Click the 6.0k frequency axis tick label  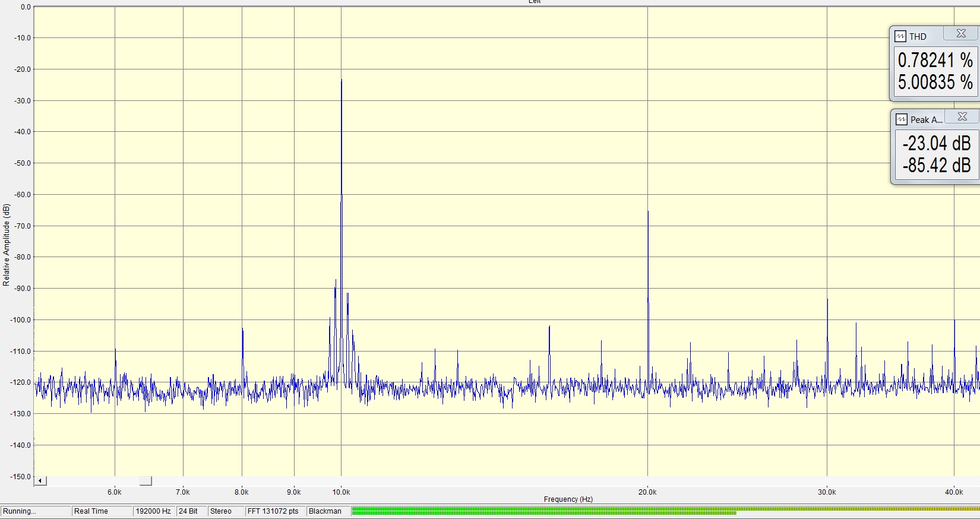pyautogui.click(x=115, y=492)
